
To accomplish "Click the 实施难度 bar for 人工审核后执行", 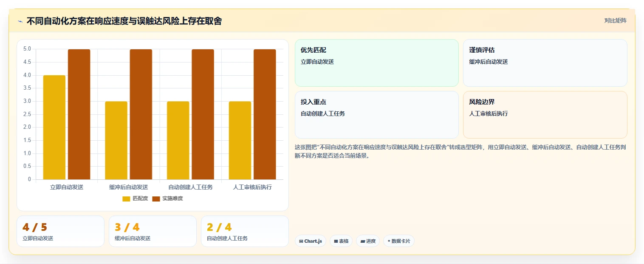I will (x=265, y=114).
